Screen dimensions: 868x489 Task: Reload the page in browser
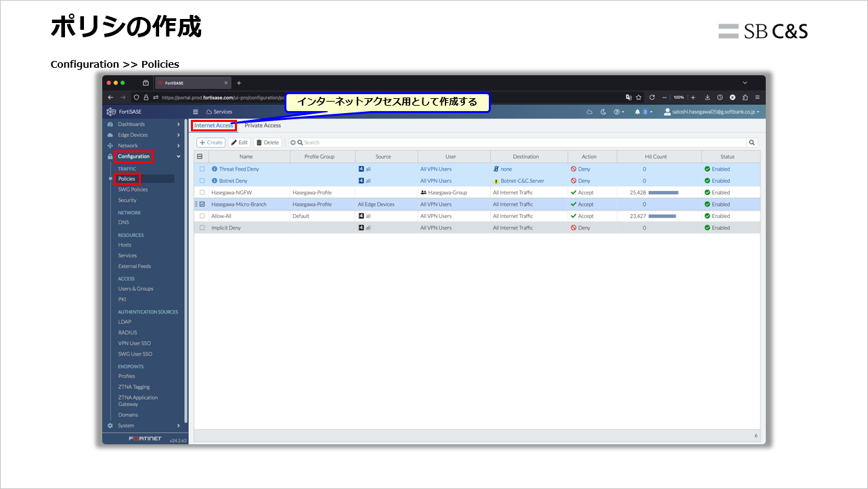651,98
